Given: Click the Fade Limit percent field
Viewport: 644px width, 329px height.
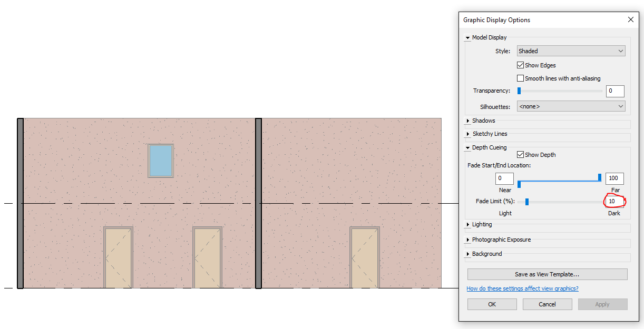Looking at the screenshot, I should [614, 202].
